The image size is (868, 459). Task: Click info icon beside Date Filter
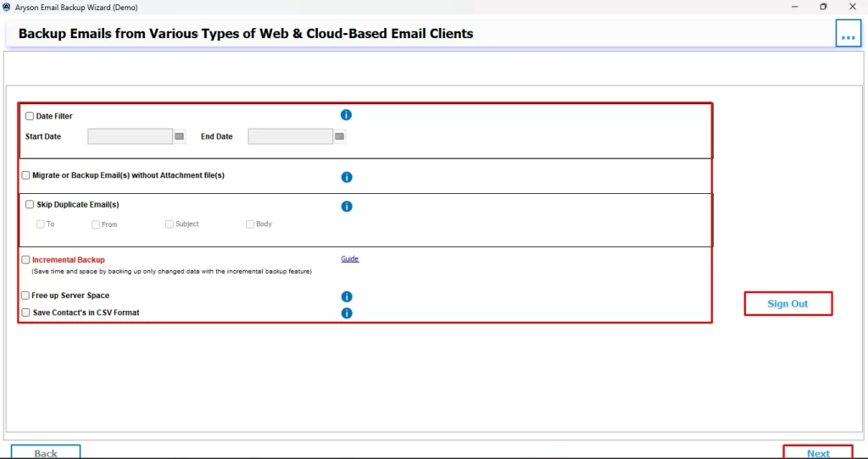346,115
